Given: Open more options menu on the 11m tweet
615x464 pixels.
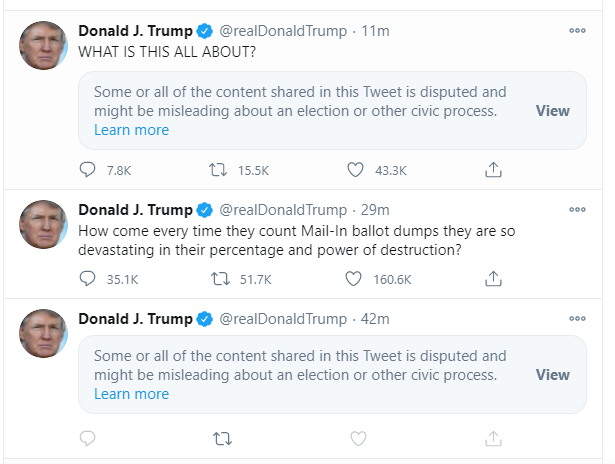Looking at the screenshot, I should tap(577, 31).
